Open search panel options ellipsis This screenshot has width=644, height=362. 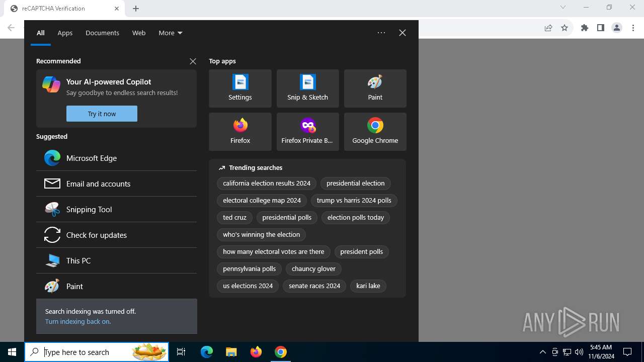381,33
